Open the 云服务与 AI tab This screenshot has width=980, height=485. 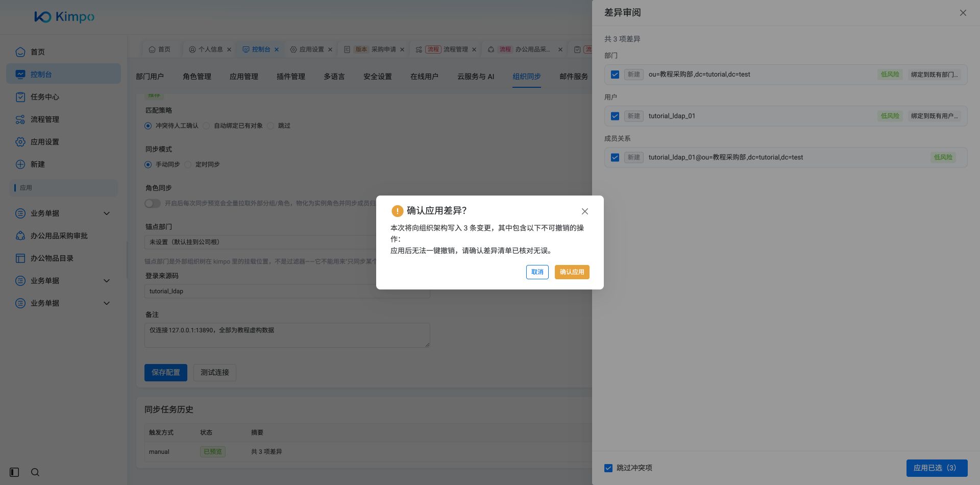click(x=476, y=77)
